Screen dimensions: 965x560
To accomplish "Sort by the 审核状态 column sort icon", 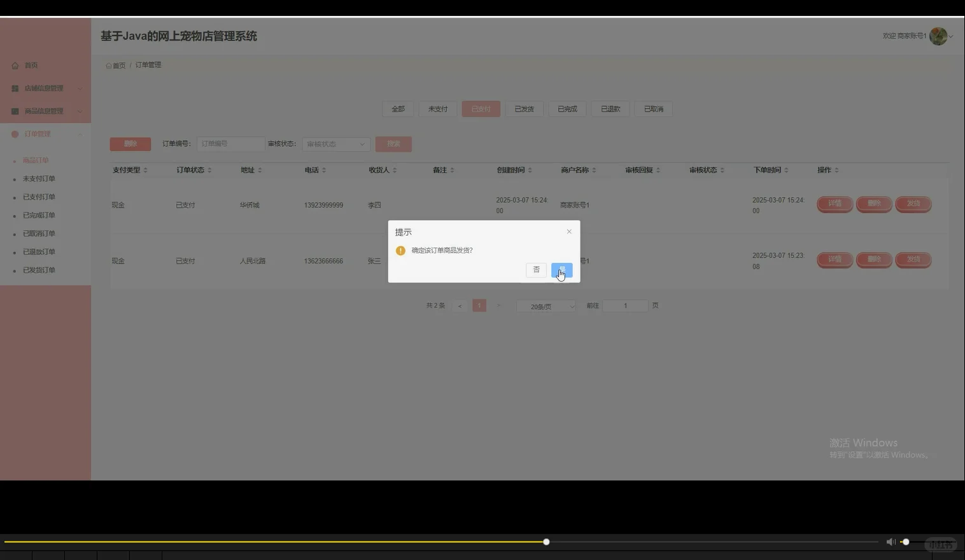I will [x=722, y=170].
